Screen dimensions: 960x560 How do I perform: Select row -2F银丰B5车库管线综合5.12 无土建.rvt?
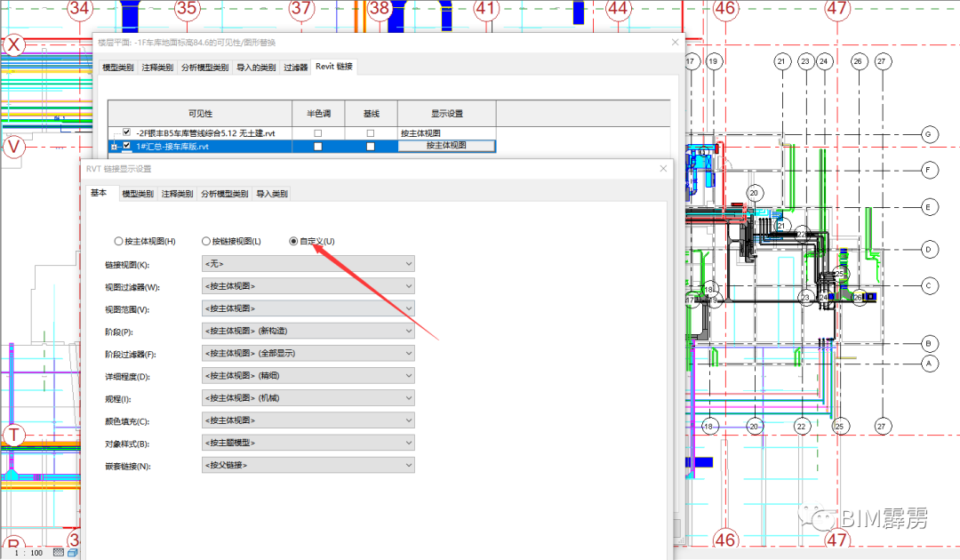302,132
